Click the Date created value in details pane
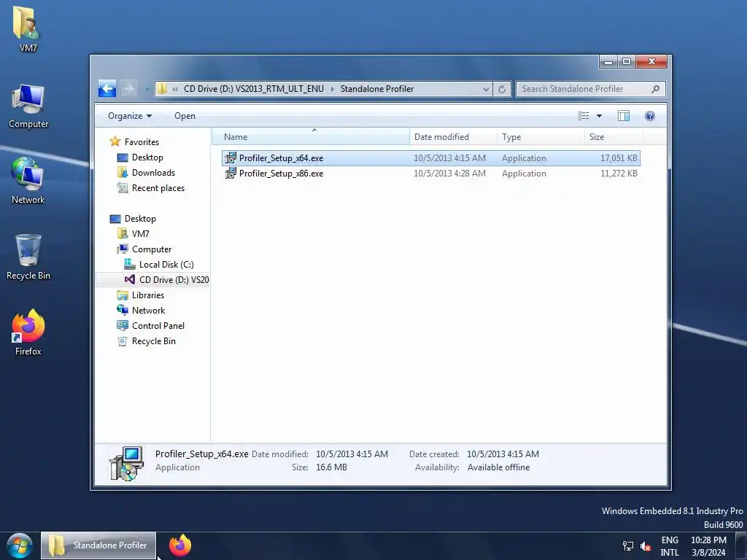 pyautogui.click(x=503, y=454)
